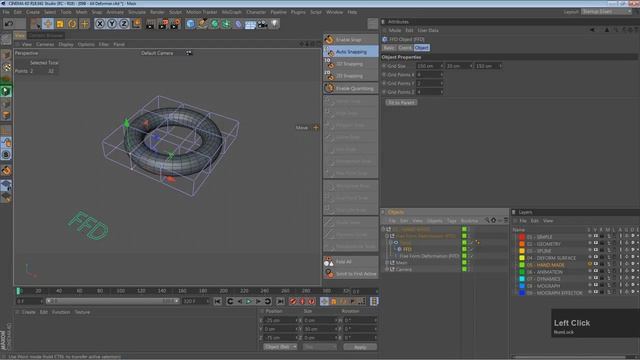Click the render view clapperboard icon
Screen dimensions: 640x360
(x=150, y=24)
